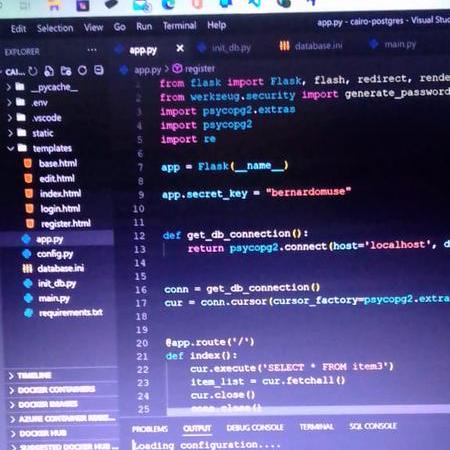Click the New File icon in Explorer
The image size is (450, 450).
49,71
